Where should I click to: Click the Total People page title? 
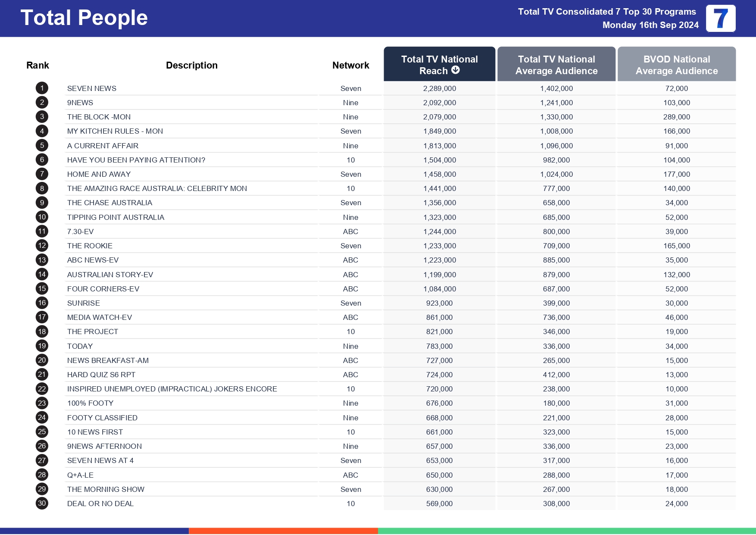click(84, 18)
